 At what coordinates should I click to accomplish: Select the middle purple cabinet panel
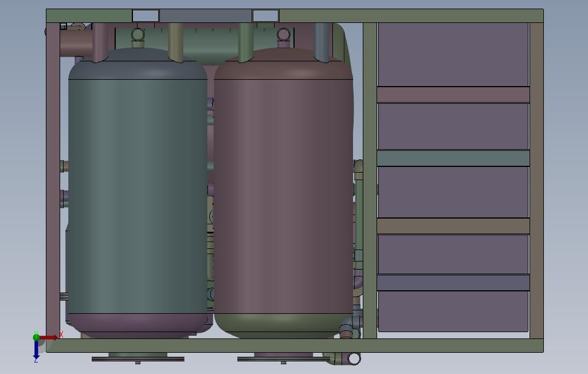(453, 192)
